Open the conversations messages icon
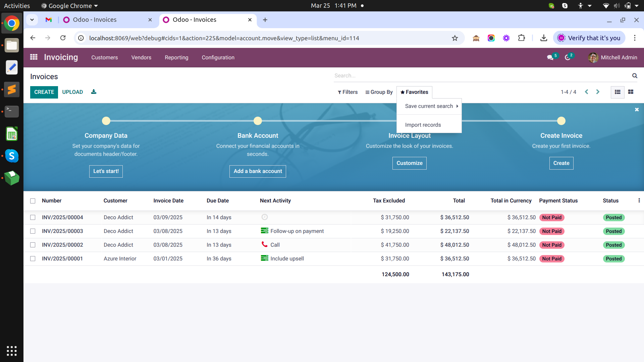Image resolution: width=644 pixels, height=362 pixels. pos(550,58)
